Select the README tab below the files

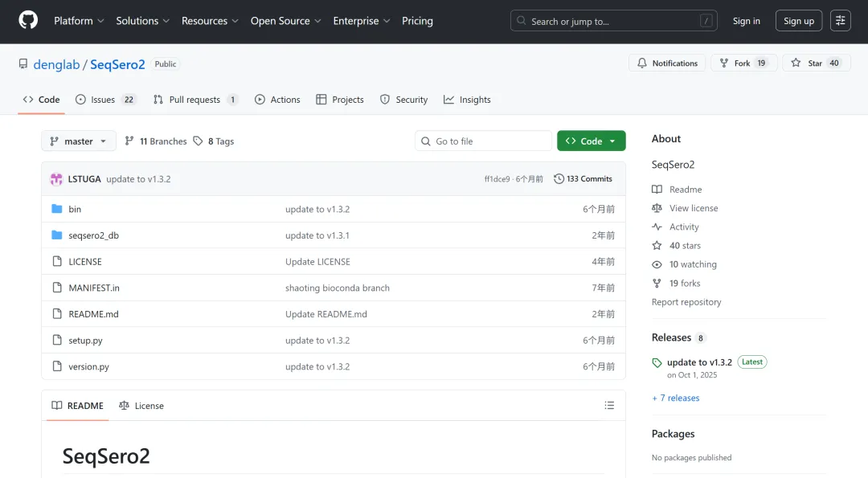click(77, 406)
